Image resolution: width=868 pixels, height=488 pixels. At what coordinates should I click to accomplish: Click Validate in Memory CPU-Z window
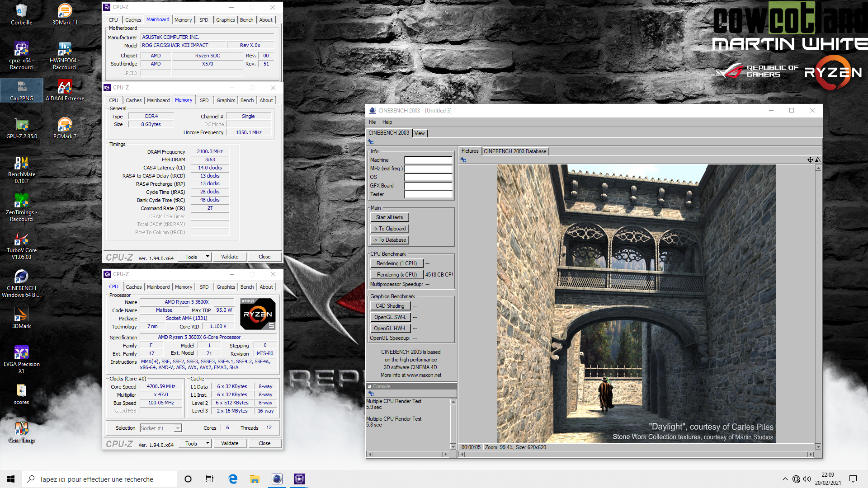tap(230, 257)
